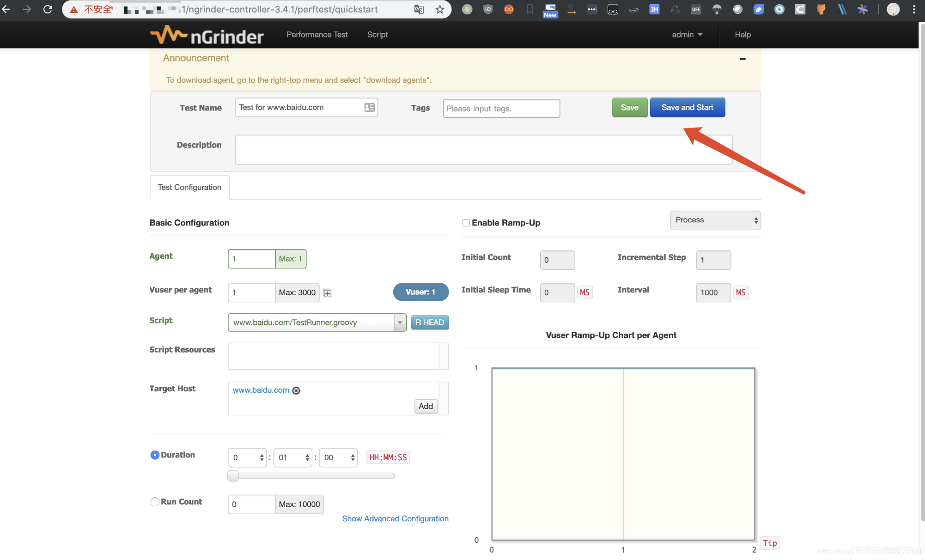The height and width of the screenshot is (560, 925).
Task: Click the nGrinder logo
Action: click(x=207, y=35)
